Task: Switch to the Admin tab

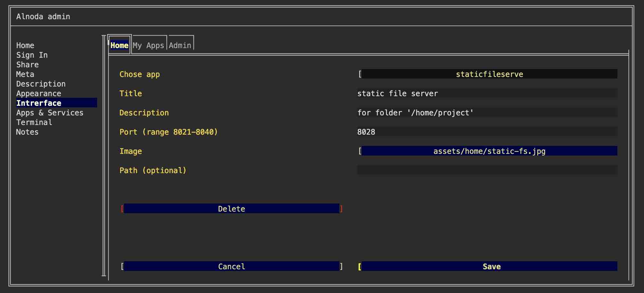Action: click(180, 46)
